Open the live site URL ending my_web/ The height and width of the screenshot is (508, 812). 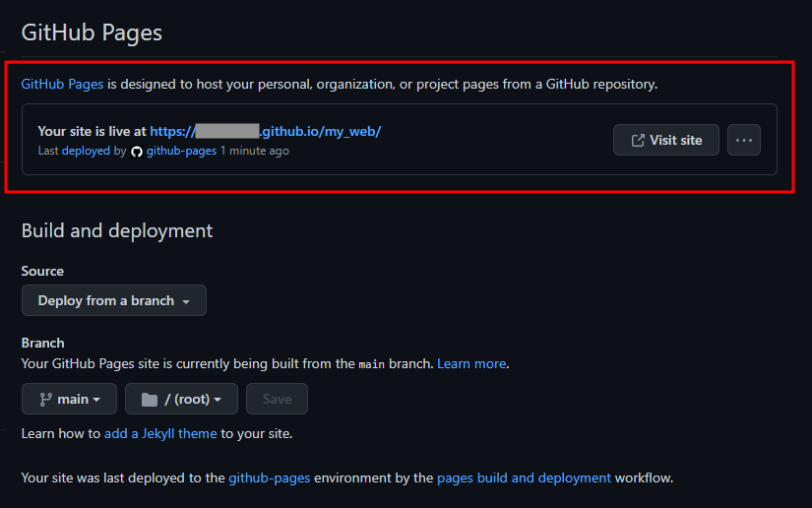(x=265, y=132)
